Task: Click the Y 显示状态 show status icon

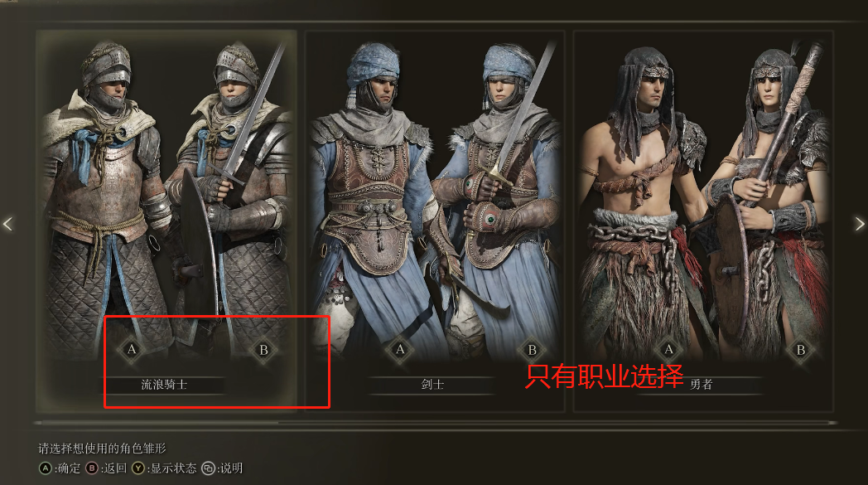Action: coord(138,468)
